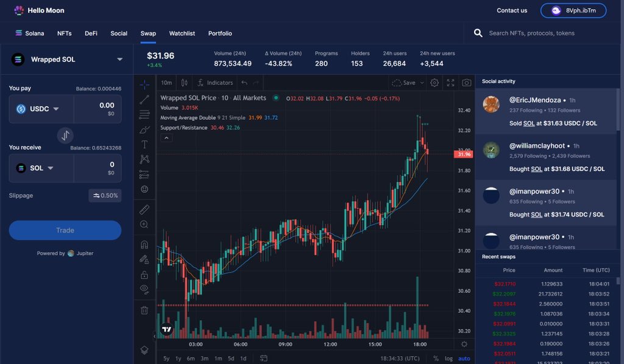624x364 pixels.
Task: Open the SOL receive token dropdown
Action: (35, 168)
